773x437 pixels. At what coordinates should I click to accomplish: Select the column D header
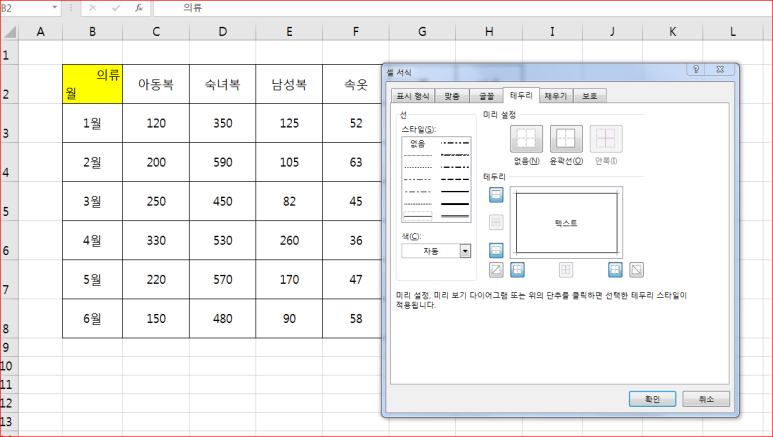(x=222, y=32)
